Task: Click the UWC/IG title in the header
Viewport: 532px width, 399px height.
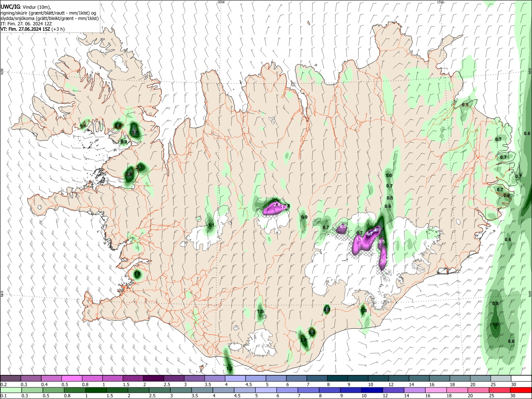Action: click(x=10, y=6)
